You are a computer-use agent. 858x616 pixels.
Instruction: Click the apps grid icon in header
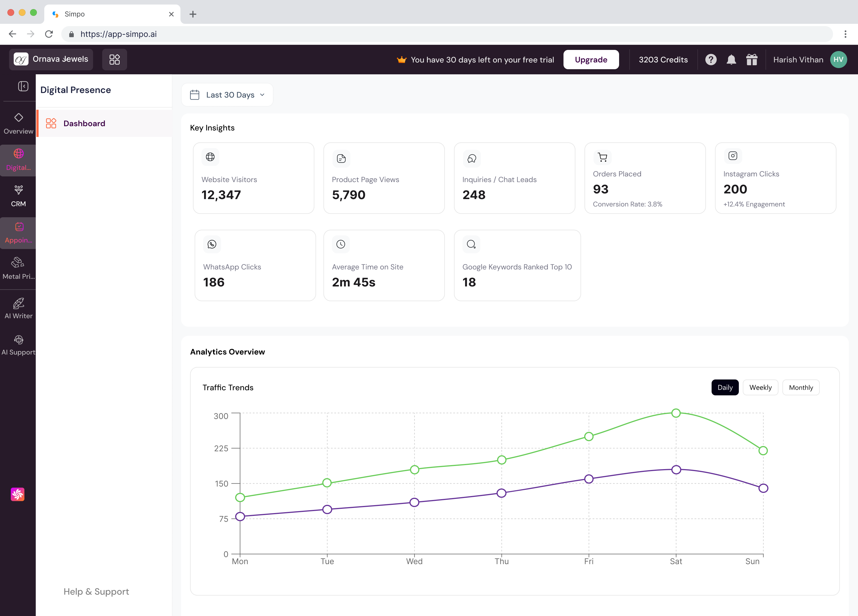click(114, 59)
